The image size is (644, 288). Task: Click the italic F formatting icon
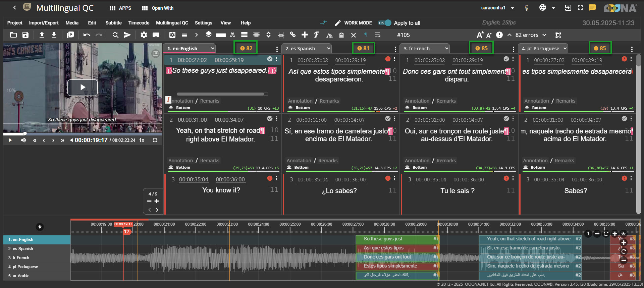tap(316, 35)
